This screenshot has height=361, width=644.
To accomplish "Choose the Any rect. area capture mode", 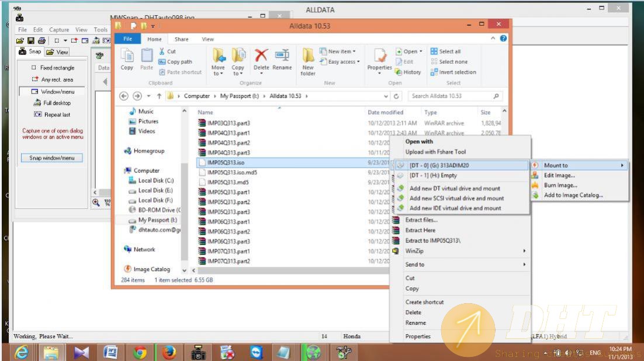I will [x=53, y=79].
